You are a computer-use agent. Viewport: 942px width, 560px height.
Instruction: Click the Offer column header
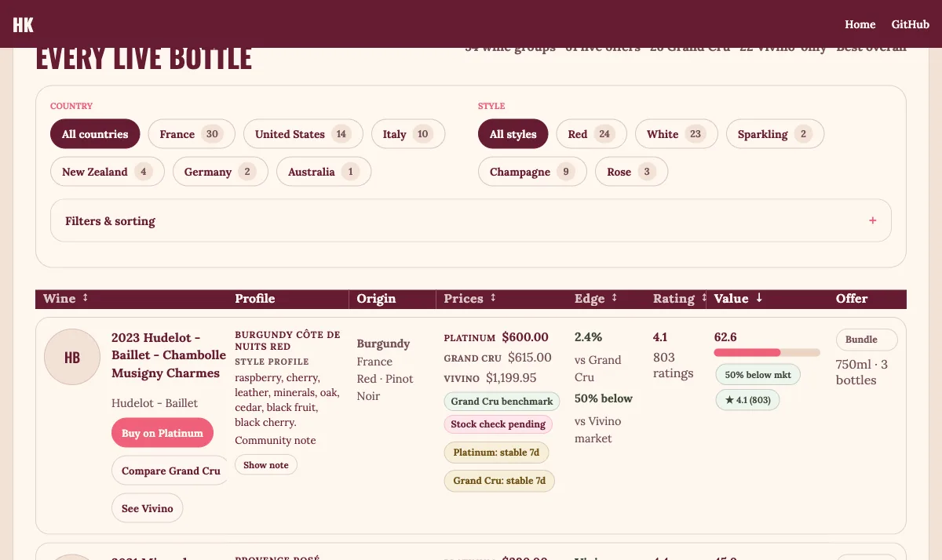(852, 298)
